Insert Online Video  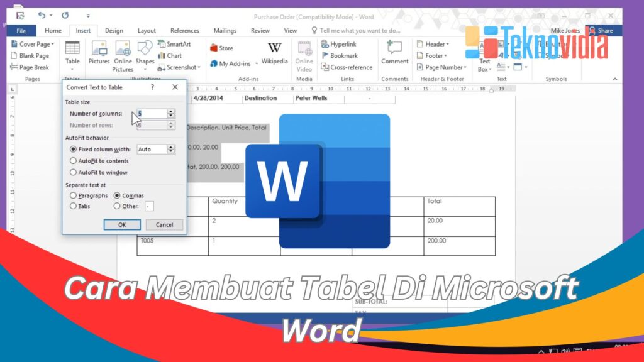pyautogui.click(x=304, y=57)
